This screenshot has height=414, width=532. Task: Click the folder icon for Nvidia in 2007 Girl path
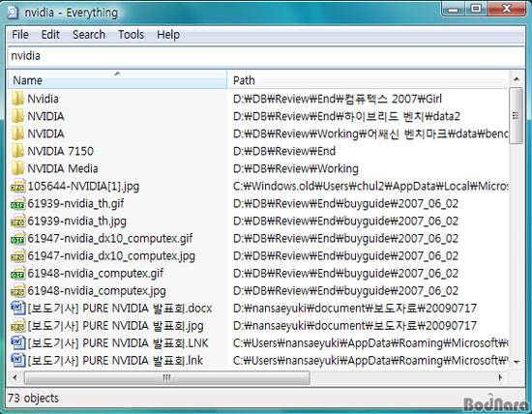[x=17, y=99]
